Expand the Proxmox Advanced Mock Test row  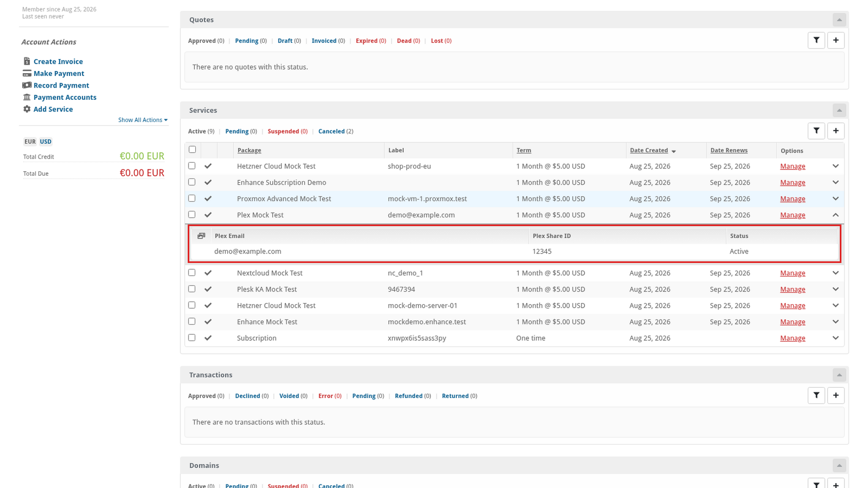click(835, 199)
